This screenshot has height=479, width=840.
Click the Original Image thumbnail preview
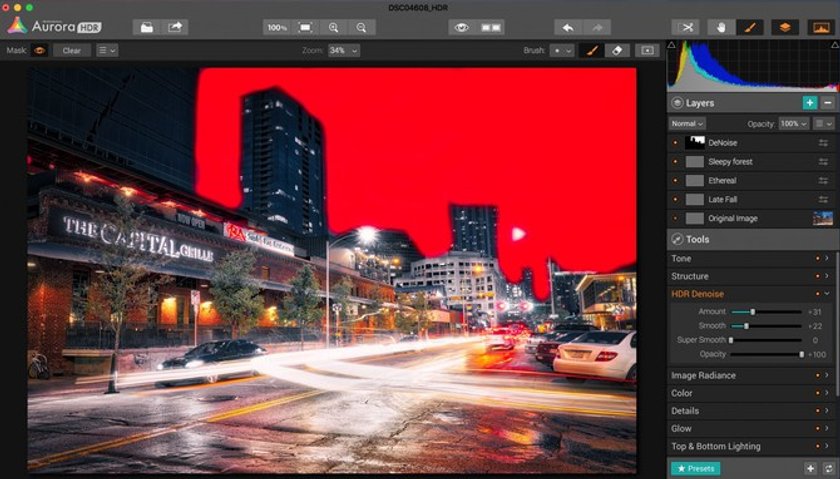pos(823,218)
